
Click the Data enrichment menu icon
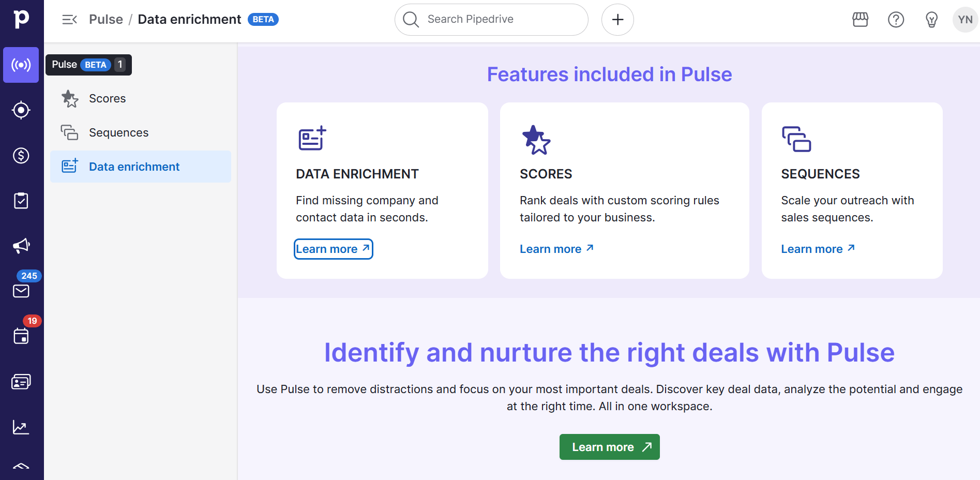(70, 166)
